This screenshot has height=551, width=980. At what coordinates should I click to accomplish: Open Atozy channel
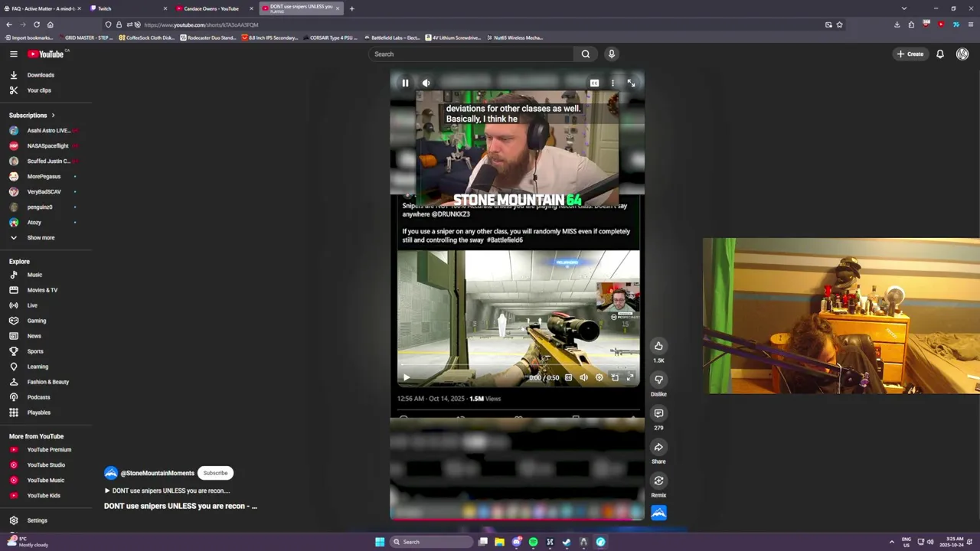click(34, 222)
